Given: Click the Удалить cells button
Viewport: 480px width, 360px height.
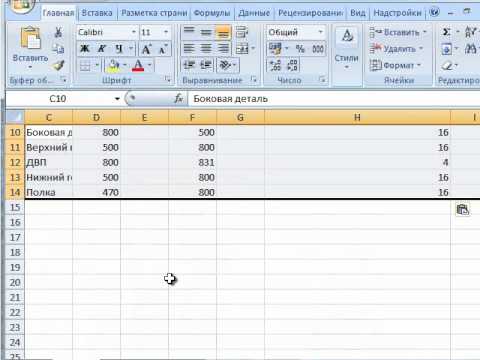Looking at the screenshot, I should [x=396, y=49].
